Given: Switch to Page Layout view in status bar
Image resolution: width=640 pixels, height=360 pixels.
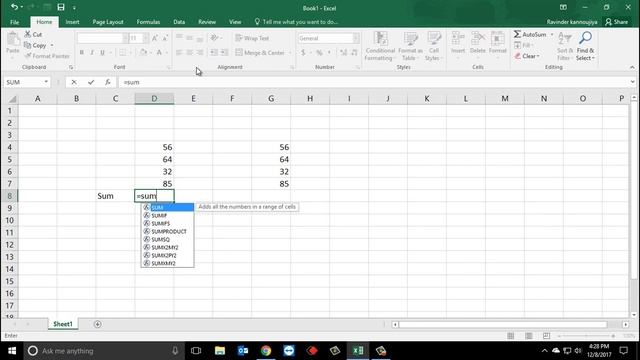Looking at the screenshot, I should tap(529, 336).
